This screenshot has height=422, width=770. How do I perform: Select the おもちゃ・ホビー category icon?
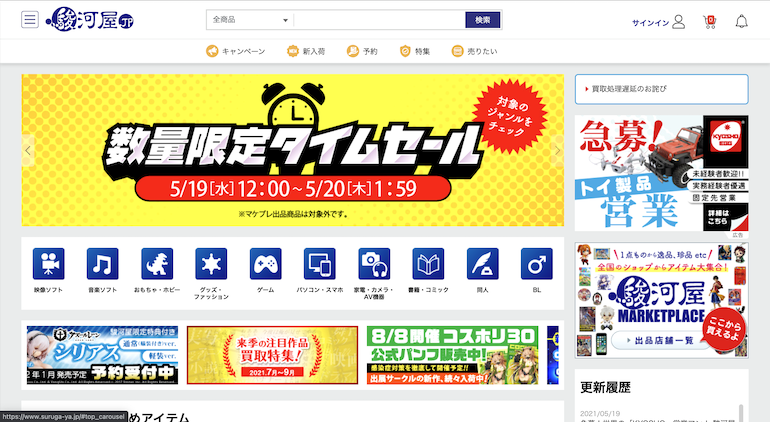(x=157, y=264)
